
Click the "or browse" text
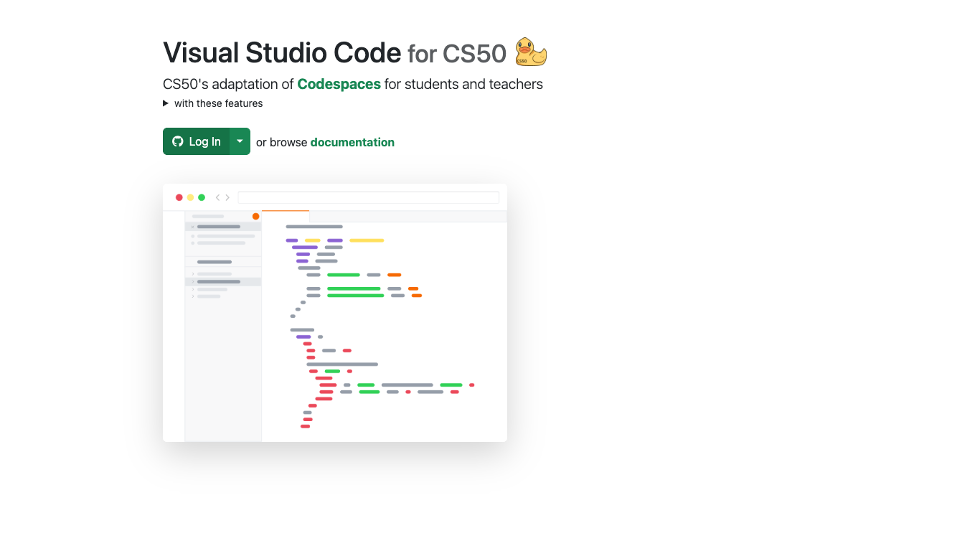[281, 142]
